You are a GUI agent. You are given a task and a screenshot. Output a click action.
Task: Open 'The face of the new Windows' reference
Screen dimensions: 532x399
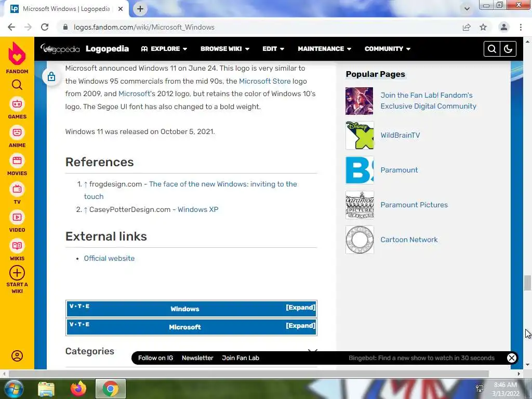pyautogui.click(x=190, y=190)
